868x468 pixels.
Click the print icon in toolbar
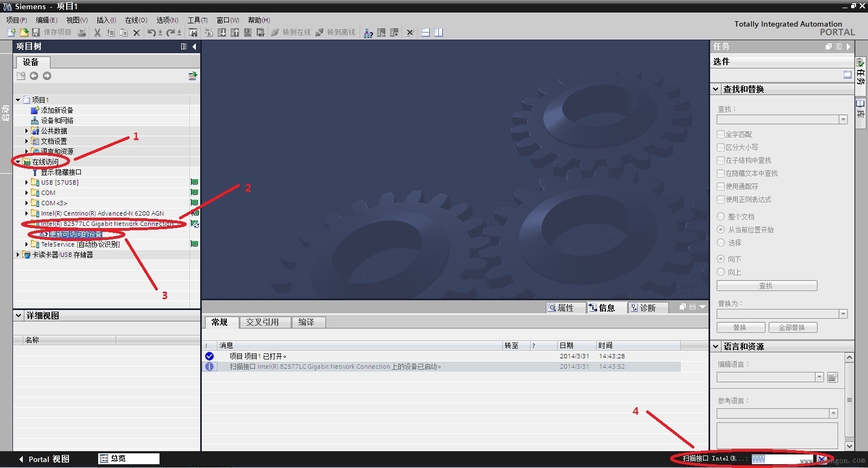click(81, 33)
